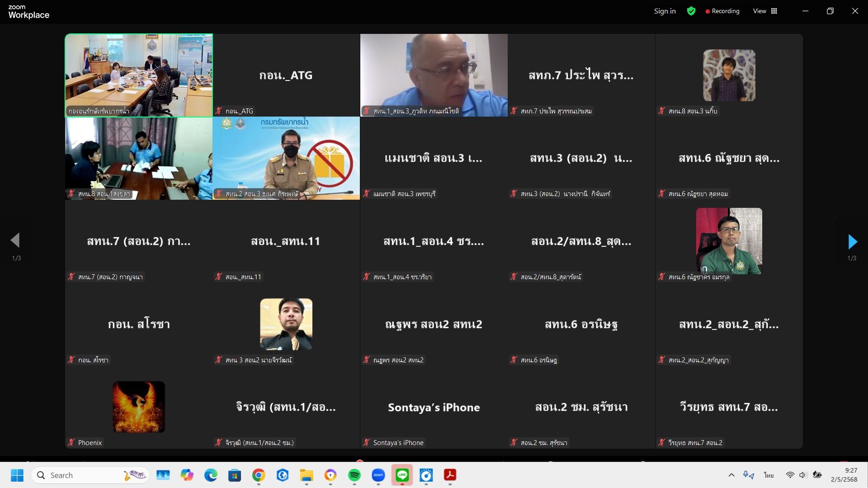This screenshot has height=488, width=868.
Task: Click the red Recording indicator
Action: coord(722,11)
